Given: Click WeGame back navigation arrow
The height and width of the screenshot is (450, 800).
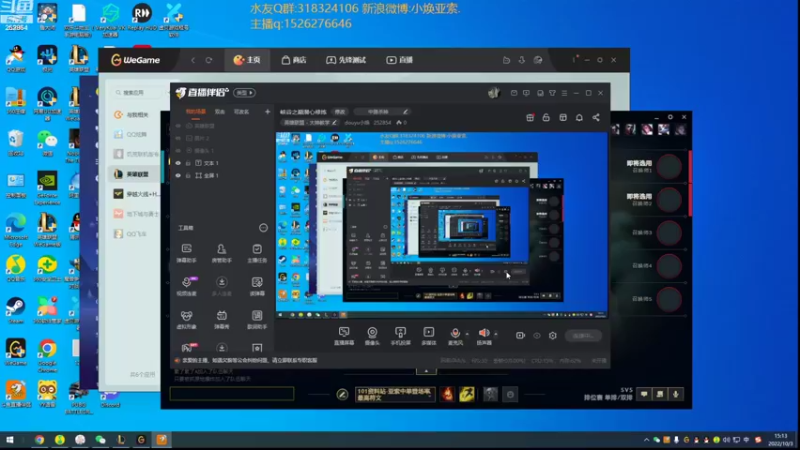Looking at the screenshot, I should 193,60.
